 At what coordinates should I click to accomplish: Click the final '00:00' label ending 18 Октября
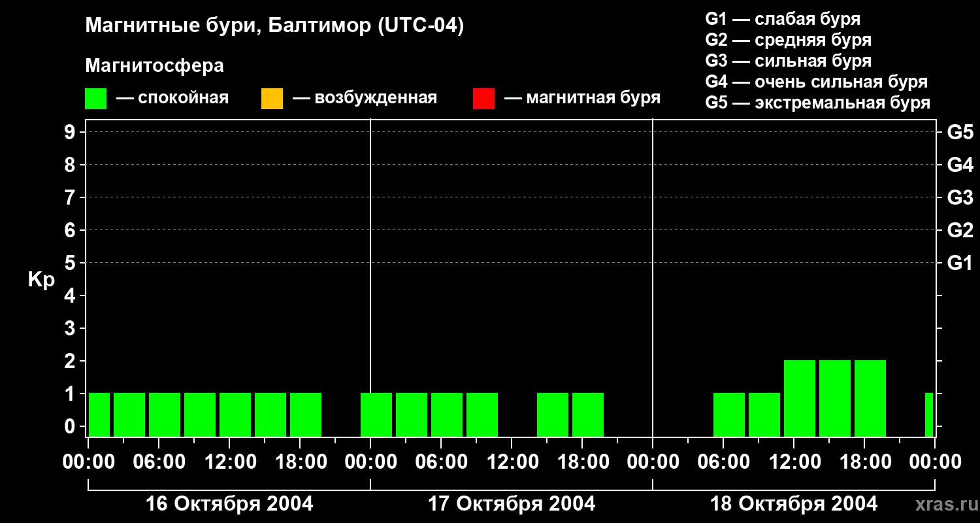(x=935, y=462)
